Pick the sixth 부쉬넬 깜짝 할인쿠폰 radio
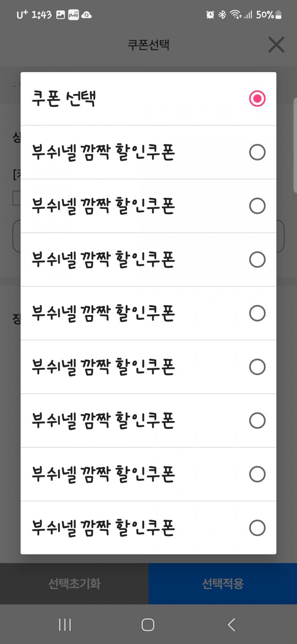This screenshot has width=297, height=644. [257, 421]
